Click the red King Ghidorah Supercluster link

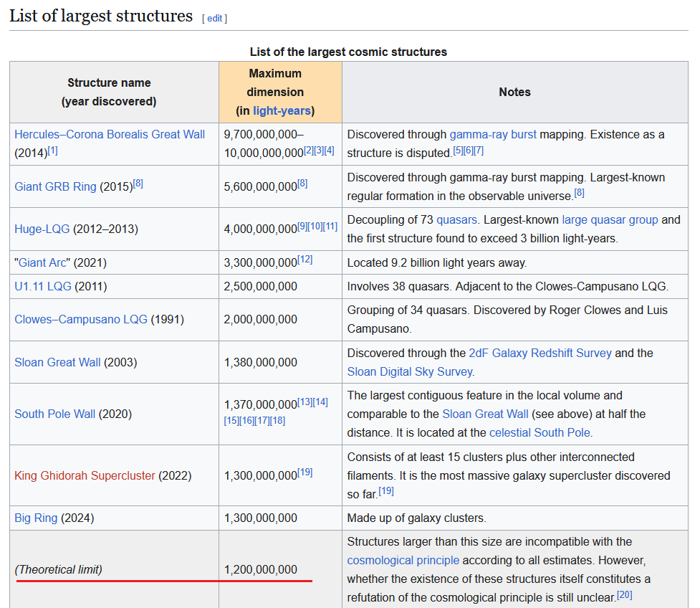click(x=85, y=475)
